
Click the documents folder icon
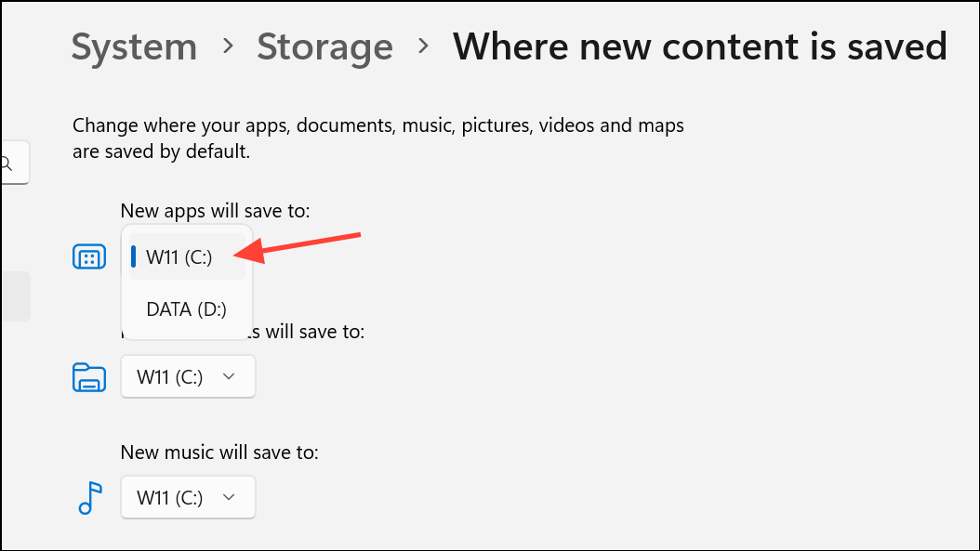tap(88, 377)
